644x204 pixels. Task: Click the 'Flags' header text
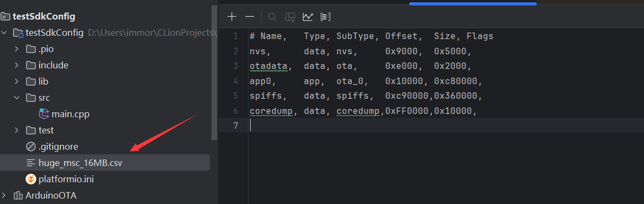[480, 36]
